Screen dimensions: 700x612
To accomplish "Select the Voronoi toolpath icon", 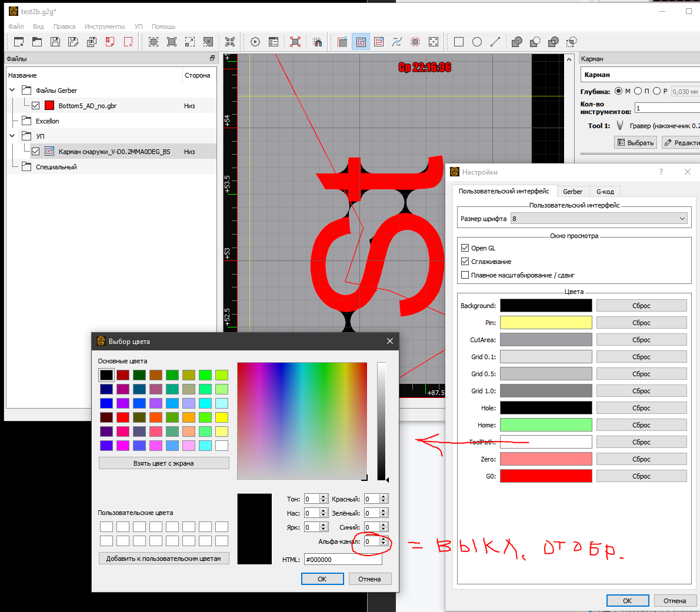I will [x=397, y=42].
